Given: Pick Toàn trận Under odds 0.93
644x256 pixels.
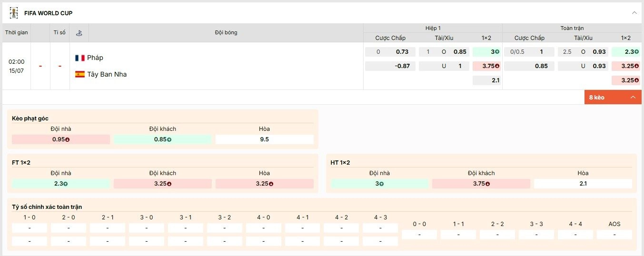Looking at the screenshot, I should 583,66.
